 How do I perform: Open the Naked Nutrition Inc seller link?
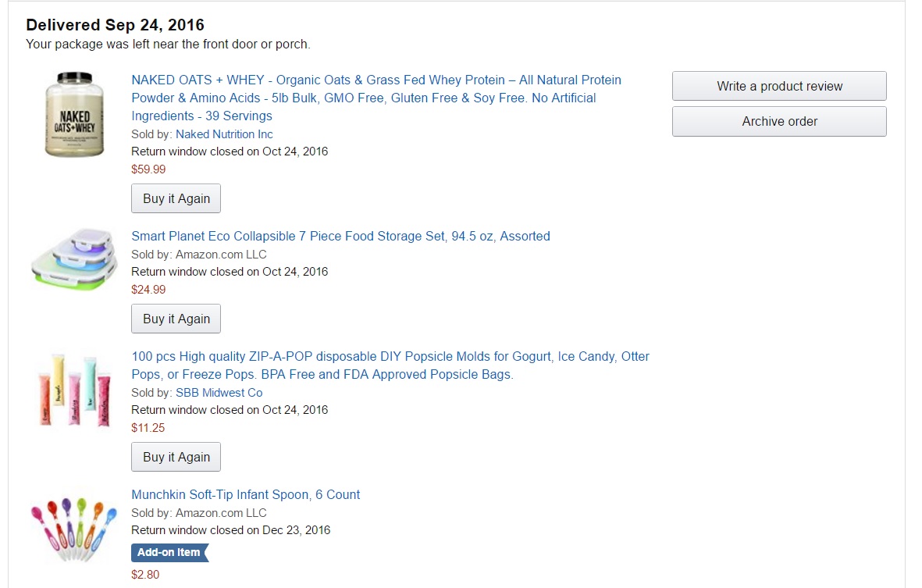pos(224,134)
